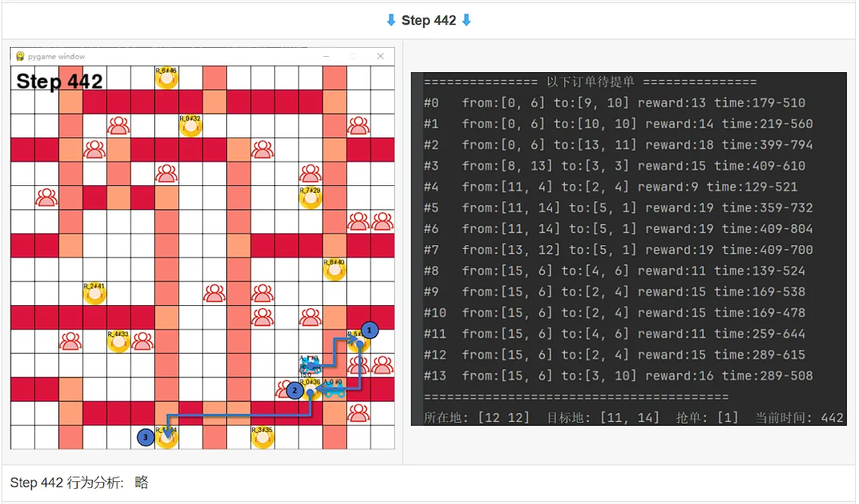Click the pygame snake logo icon
This screenshot has width=859, height=504.
[x=21, y=56]
